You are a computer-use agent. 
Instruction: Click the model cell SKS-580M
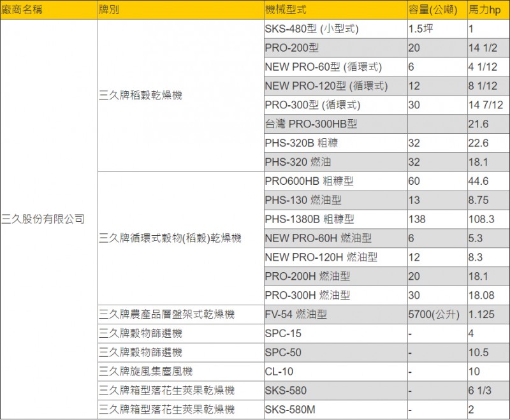336,410
